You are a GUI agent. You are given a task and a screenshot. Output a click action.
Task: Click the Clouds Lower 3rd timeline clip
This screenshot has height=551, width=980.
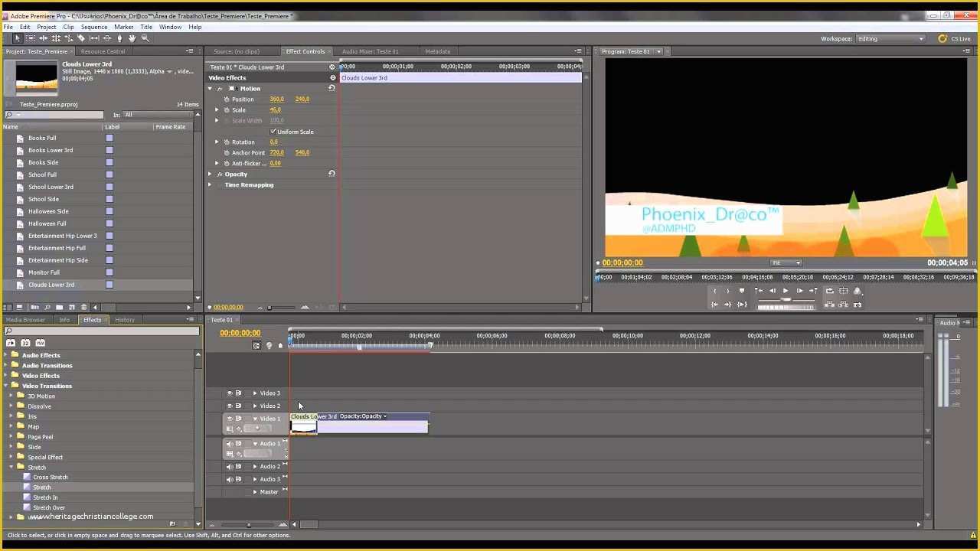click(359, 424)
